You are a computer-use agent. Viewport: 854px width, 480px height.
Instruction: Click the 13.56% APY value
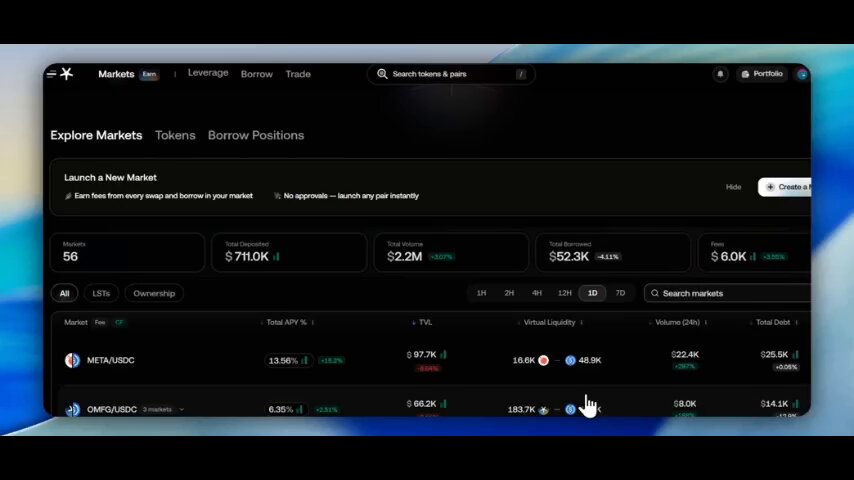point(283,361)
